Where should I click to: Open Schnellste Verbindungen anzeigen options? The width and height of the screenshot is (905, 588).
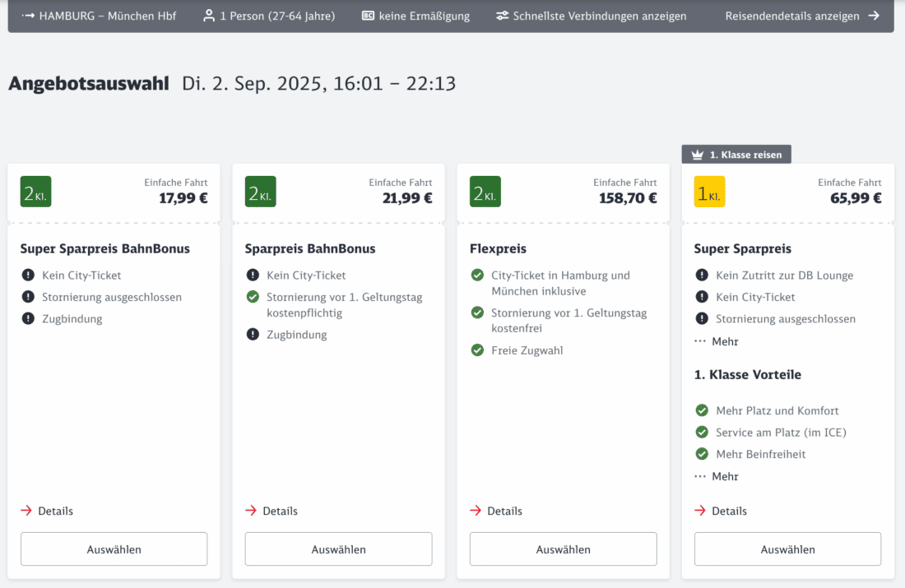[x=599, y=16]
